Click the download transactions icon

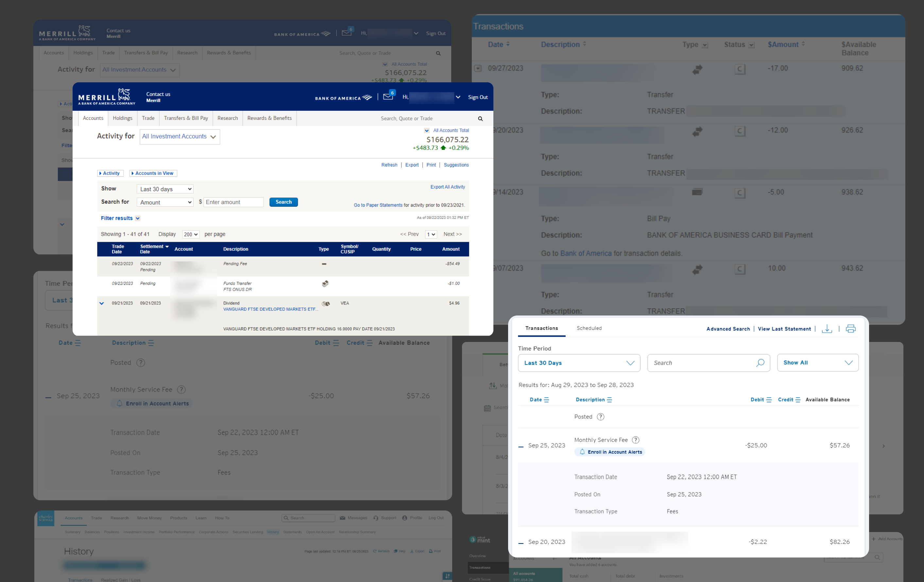(x=827, y=329)
